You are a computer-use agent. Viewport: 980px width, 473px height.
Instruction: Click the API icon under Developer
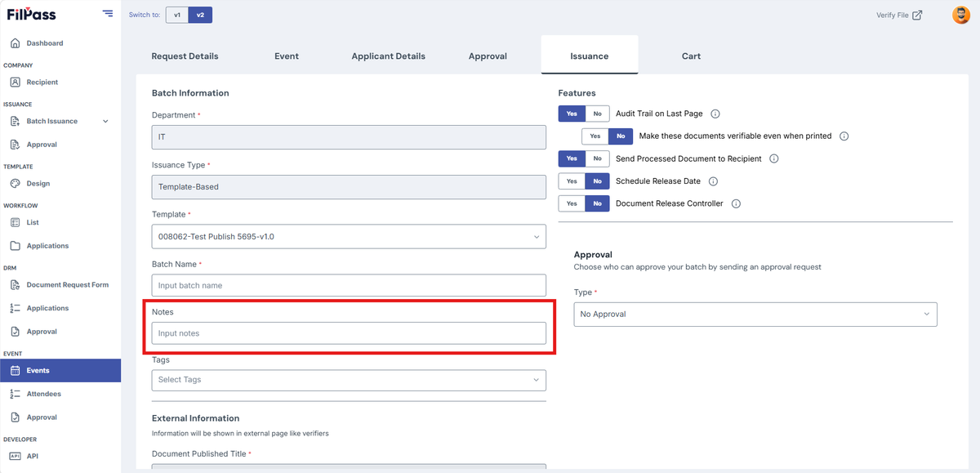coord(15,456)
